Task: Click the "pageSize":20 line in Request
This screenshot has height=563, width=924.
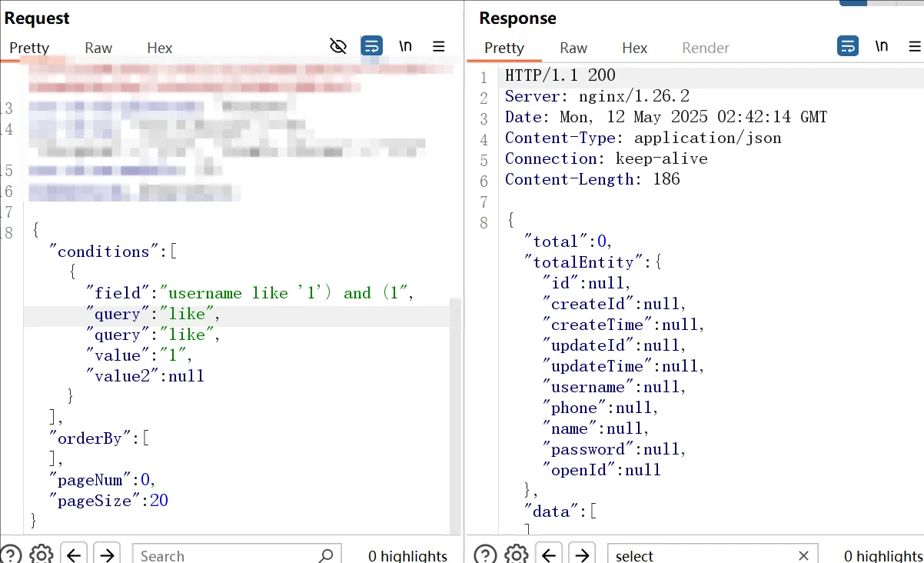Action: (x=108, y=501)
